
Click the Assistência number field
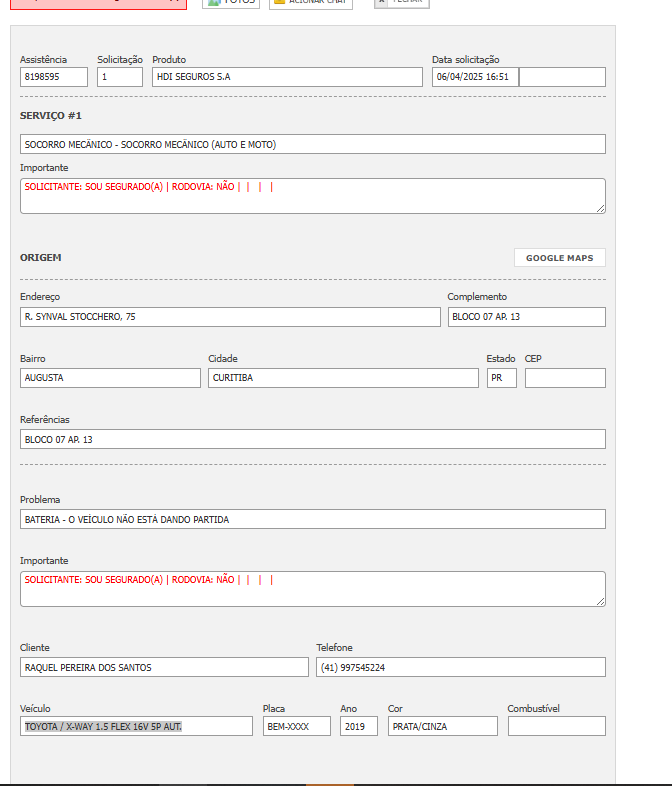(x=54, y=77)
